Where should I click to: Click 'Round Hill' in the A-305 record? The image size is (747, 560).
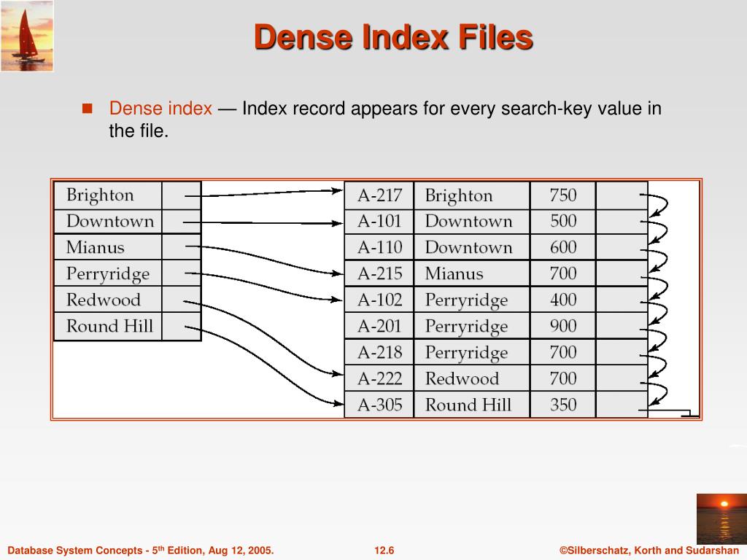coord(468,405)
